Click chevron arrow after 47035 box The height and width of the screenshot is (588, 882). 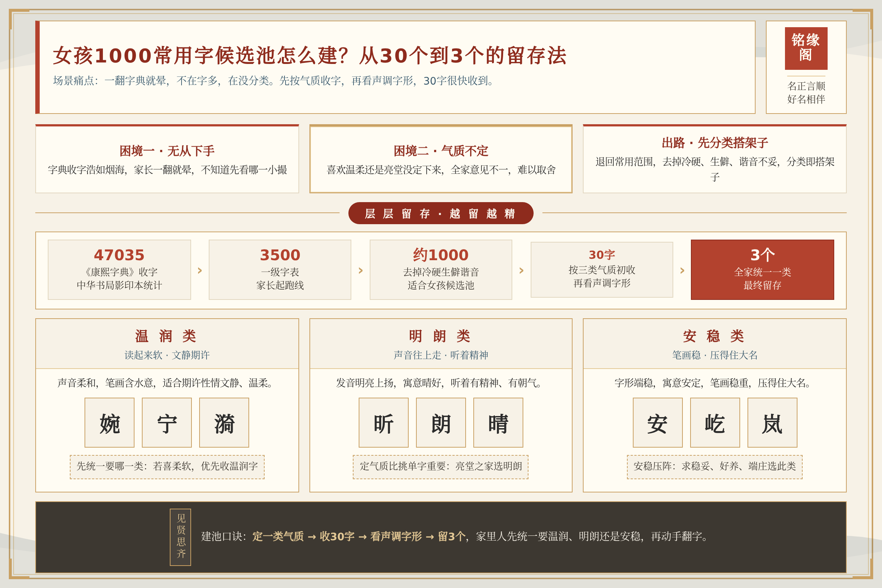[200, 270]
